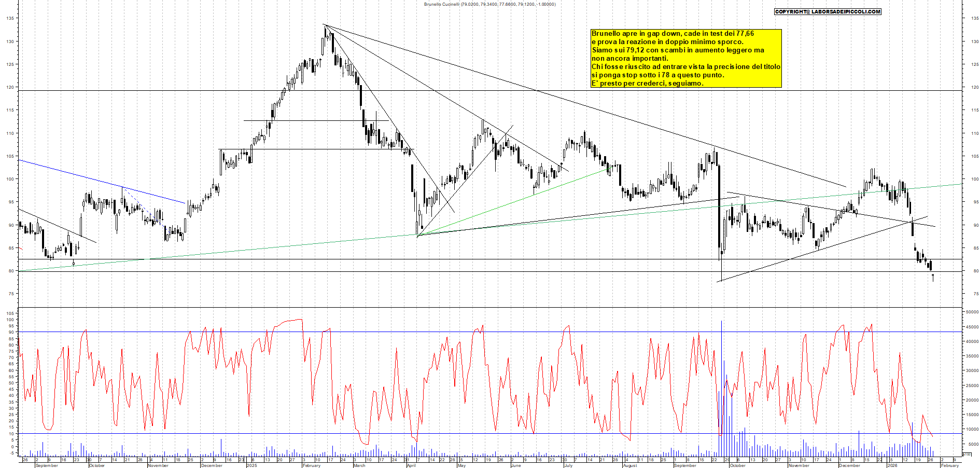
Task: Click the x100 volume multiplier box
Action: tap(967, 454)
